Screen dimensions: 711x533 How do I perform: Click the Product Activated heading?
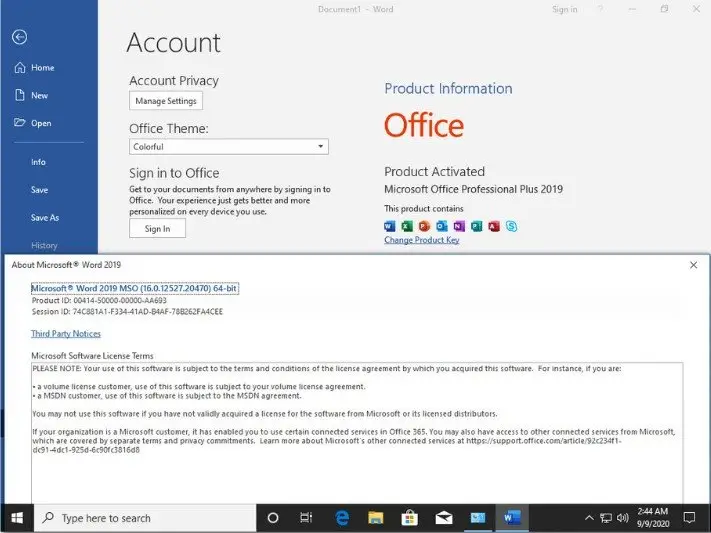pos(434,171)
